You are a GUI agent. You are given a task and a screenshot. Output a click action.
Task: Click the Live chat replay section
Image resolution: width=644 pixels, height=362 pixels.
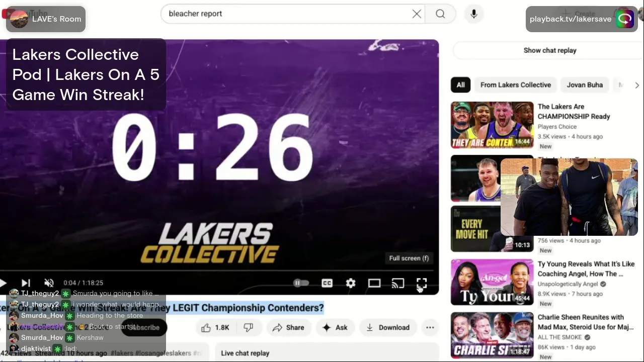[327, 353]
